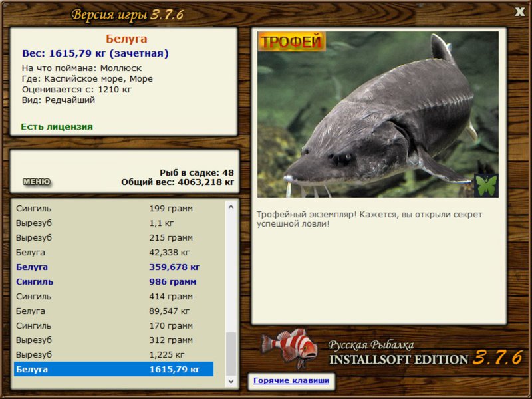Viewport: 532px width, 399px height.
Task: Select the Сингиль 199 грамм row
Action: click(114, 209)
